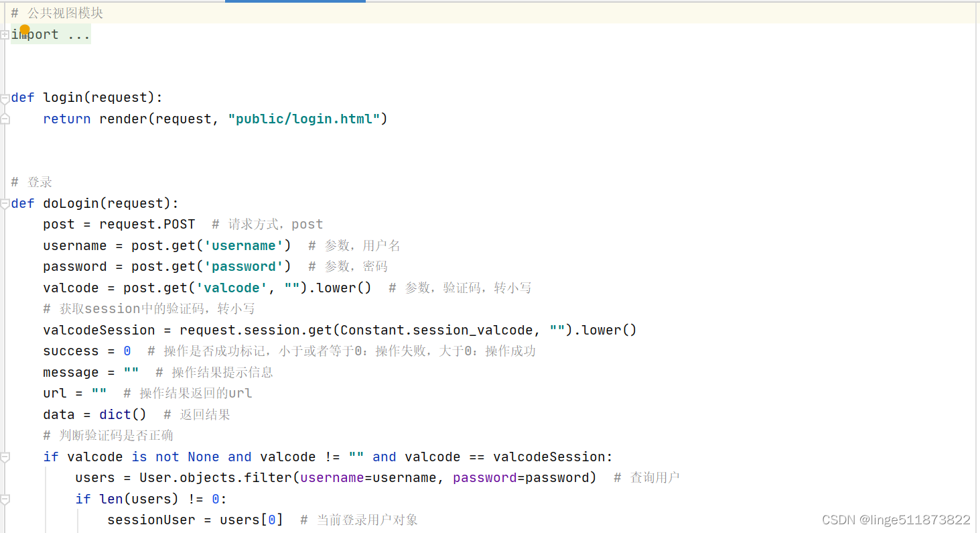Collapse the def login function fold marker
The image size is (980, 533).
click(5, 98)
